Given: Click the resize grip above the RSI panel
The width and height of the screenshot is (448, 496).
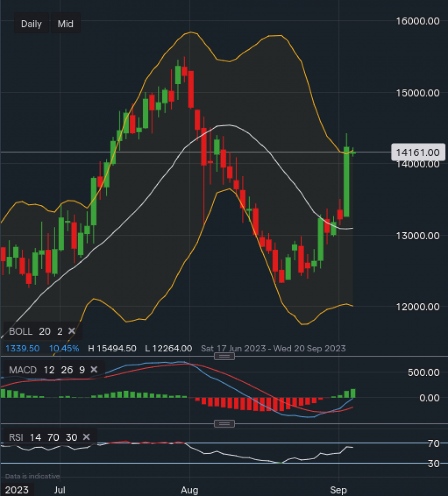Looking at the screenshot, I should [x=224, y=423].
